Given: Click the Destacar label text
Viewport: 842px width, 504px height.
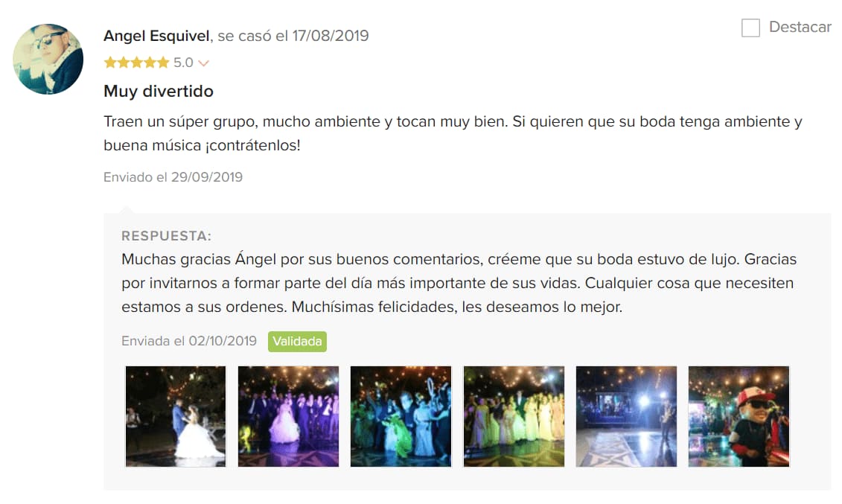Looking at the screenshot, I should coord(800,27).
